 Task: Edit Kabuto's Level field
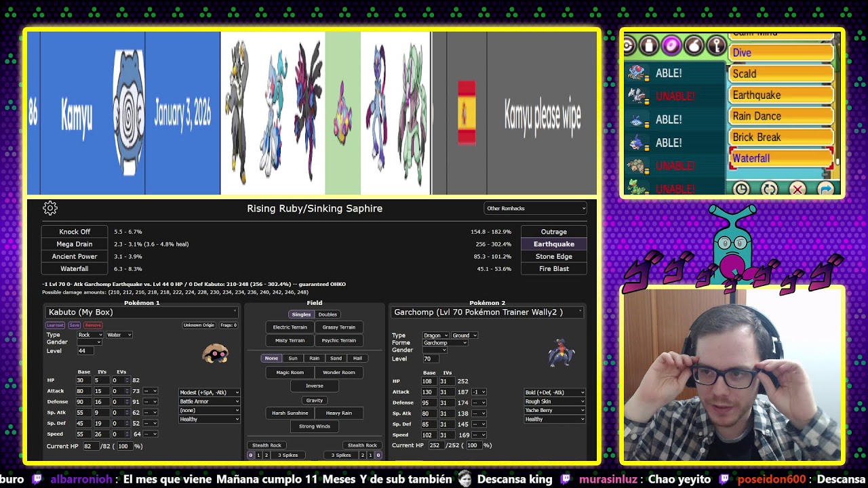[85, 351]
